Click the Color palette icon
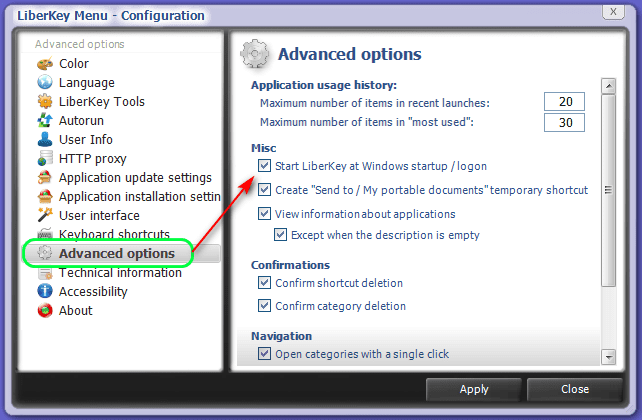 (45, 63)
